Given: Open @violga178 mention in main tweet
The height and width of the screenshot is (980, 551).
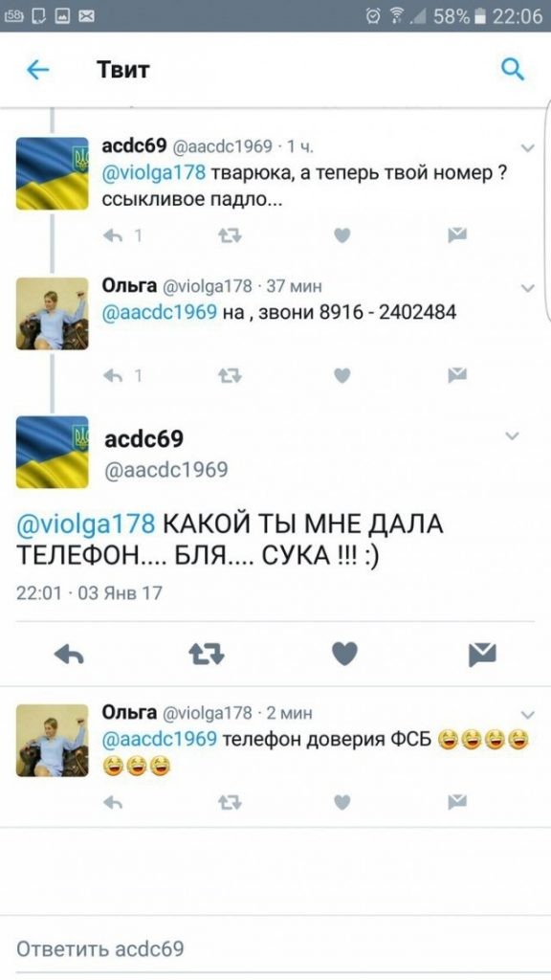Looking at the screenshot, I should [85, 523].
